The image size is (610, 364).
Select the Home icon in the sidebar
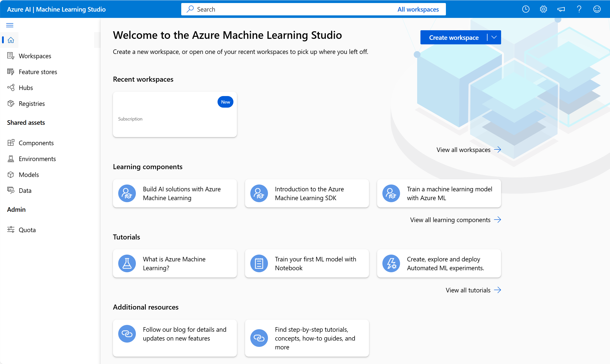pos(11,40)
